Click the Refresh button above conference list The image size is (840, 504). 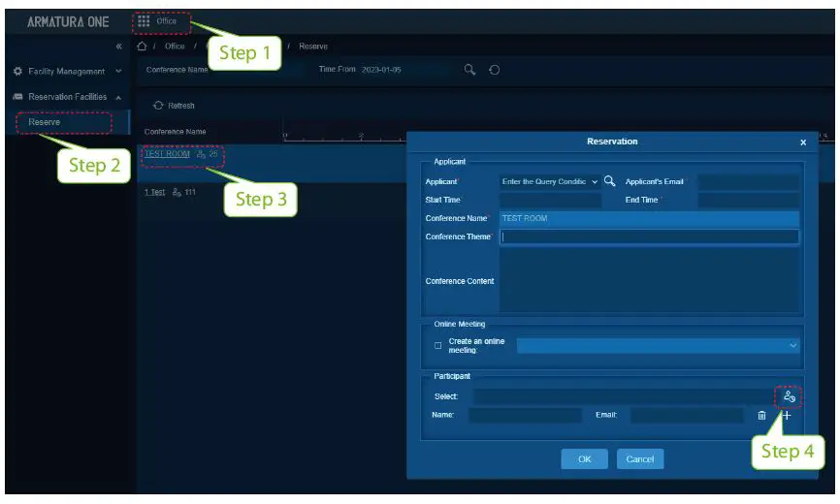tap(174, 106)
